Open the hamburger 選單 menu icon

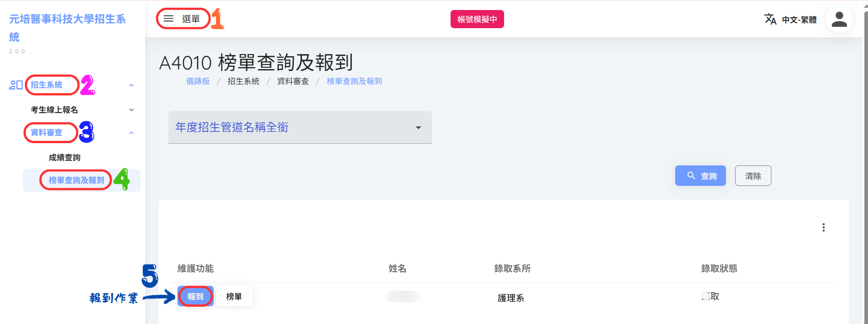(x=168, y=19)
